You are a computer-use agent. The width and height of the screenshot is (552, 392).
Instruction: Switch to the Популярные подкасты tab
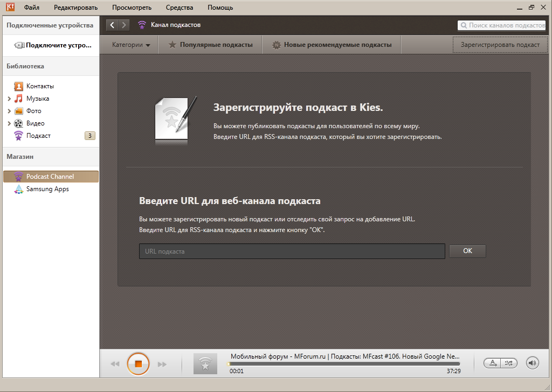coord(210,45)
